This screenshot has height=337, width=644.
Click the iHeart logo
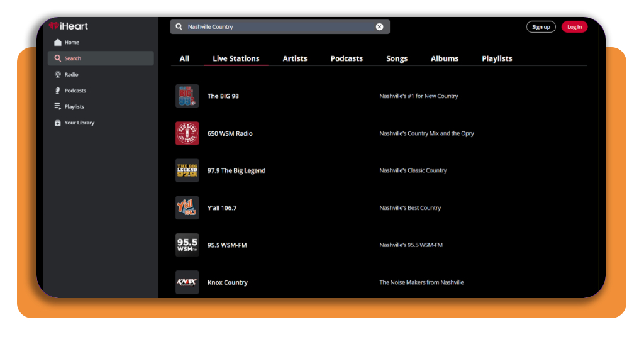(68, 26)
